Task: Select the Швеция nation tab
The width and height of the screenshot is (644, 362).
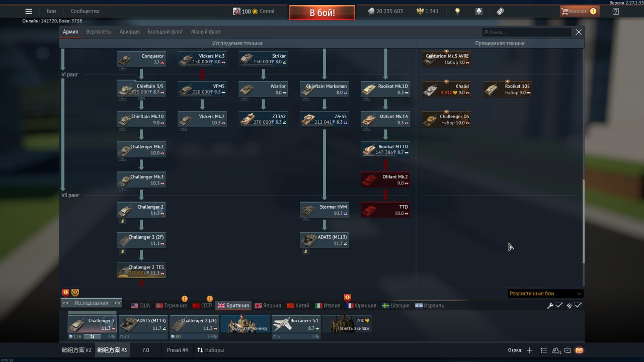Action: tap(395, 306)
